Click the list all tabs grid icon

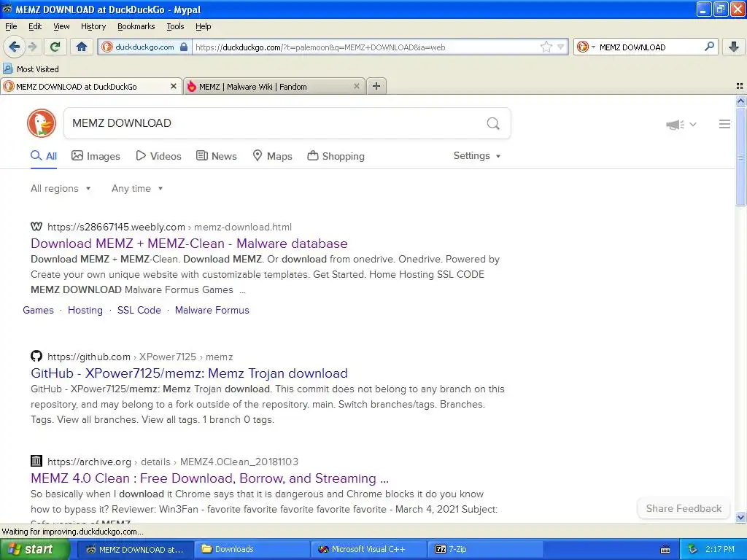(740, 86)
